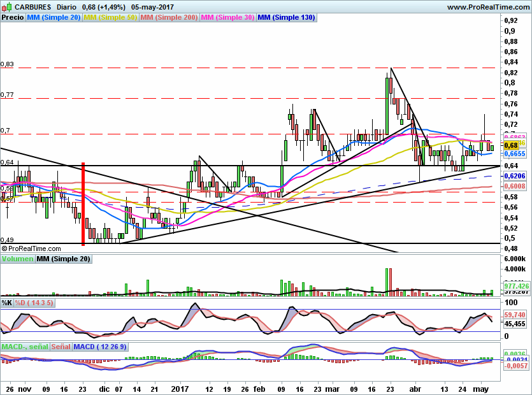Click the red vertical line marker

(x=83, y=204)
